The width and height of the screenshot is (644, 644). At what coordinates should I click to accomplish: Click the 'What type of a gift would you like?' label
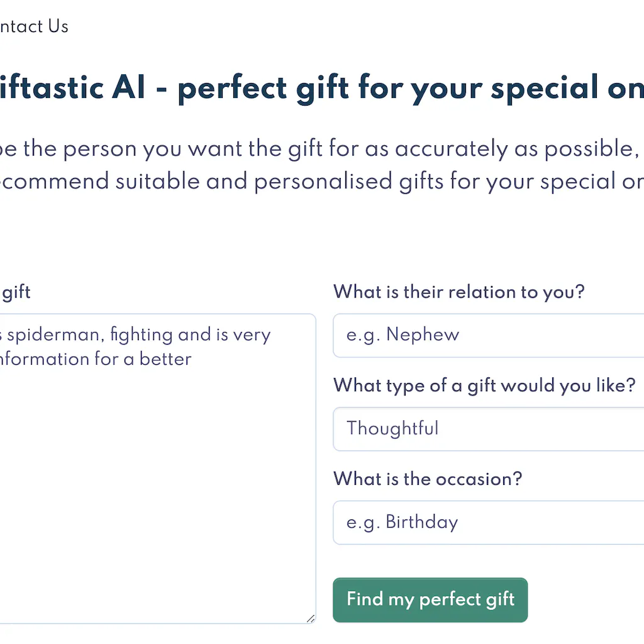[484, 386]
